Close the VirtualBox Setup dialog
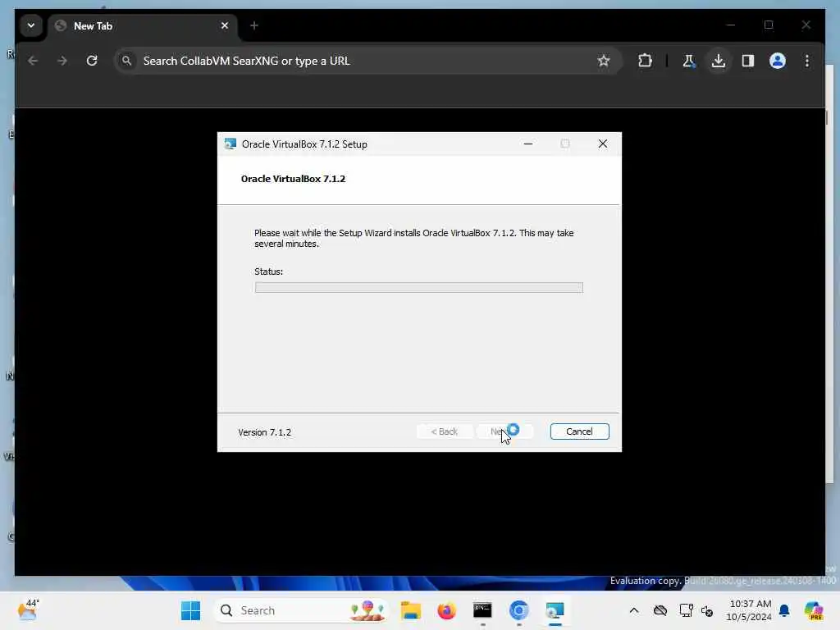 tap(603, 144)
